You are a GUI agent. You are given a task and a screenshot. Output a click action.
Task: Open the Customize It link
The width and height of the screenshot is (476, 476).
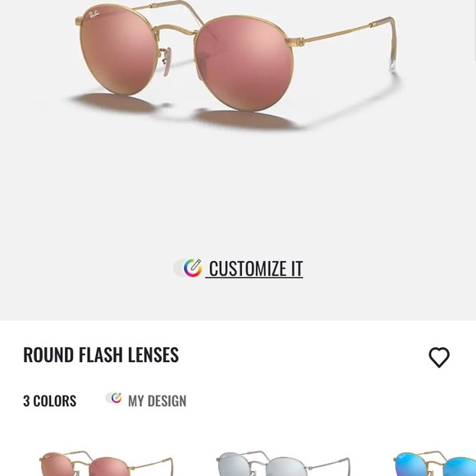[254, 268]
